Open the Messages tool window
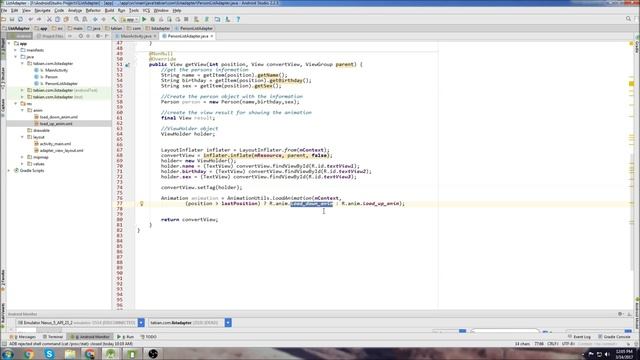 click(24, 337)
